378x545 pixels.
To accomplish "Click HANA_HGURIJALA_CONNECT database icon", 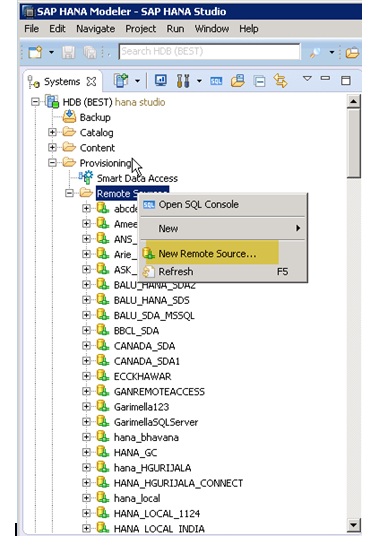I will tap(103, 483).
